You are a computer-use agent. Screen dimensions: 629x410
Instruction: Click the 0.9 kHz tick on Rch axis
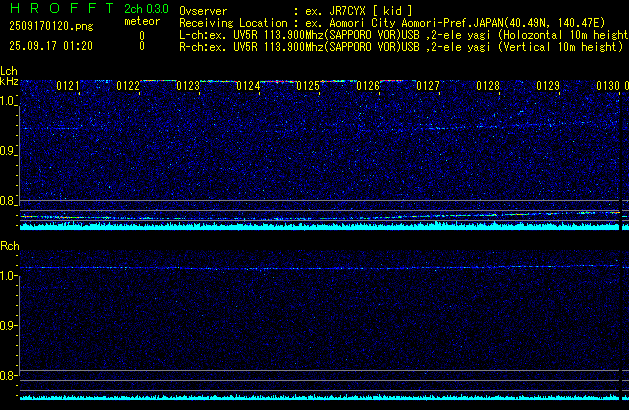8,325
